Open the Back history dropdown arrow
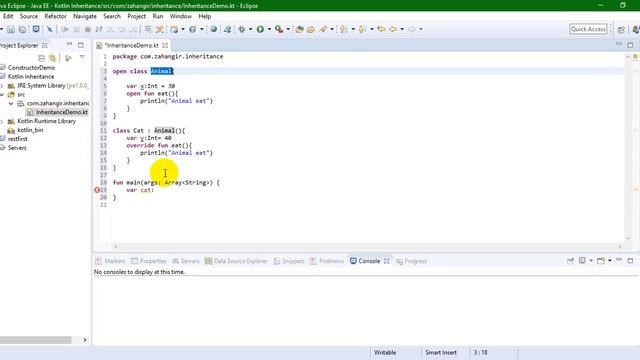Screen dimensions: 640x360 point(402,29)
